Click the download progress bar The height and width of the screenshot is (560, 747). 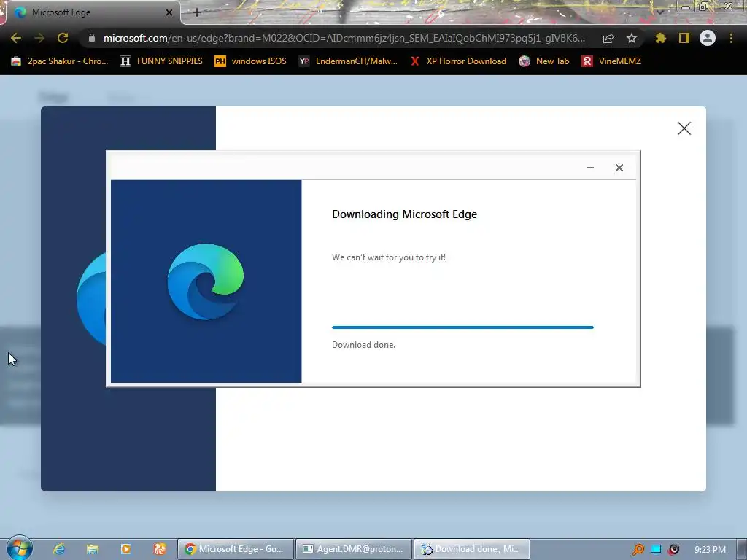coord(462,327)
